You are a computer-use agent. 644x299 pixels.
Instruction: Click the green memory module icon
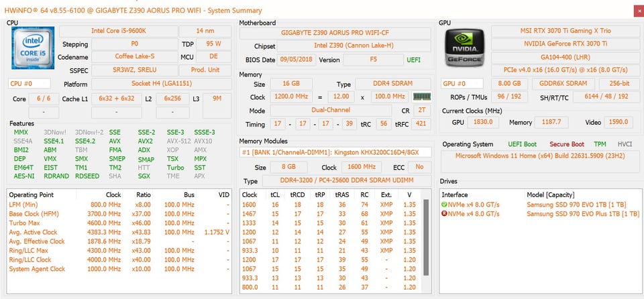pos(422,97)
